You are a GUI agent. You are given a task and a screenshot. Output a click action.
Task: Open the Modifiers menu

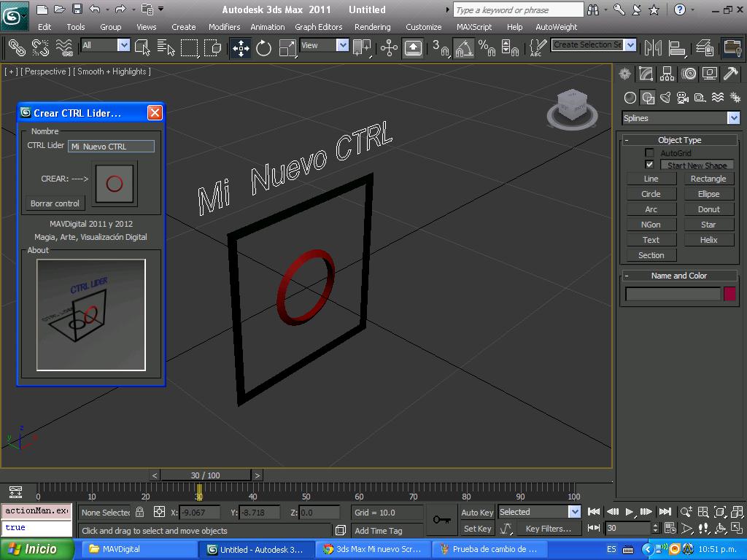224,27
